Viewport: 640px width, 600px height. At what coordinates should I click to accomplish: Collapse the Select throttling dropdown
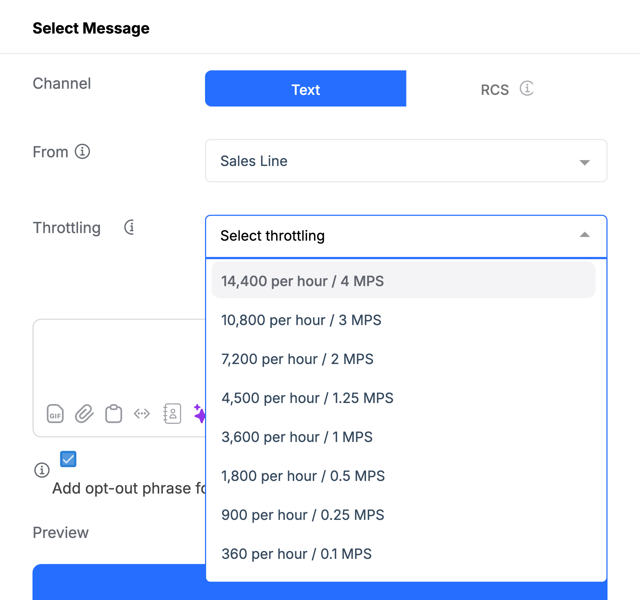(x=406, y=236)
